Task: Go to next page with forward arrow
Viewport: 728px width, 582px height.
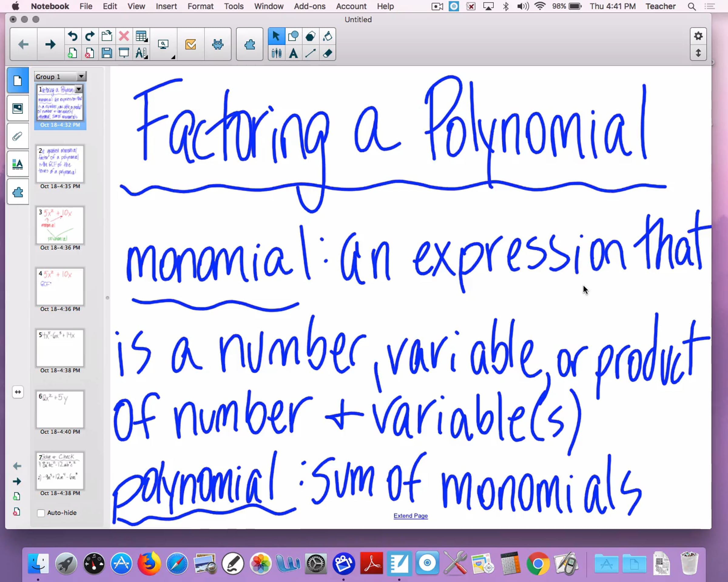Action: [x=50, y=45]
